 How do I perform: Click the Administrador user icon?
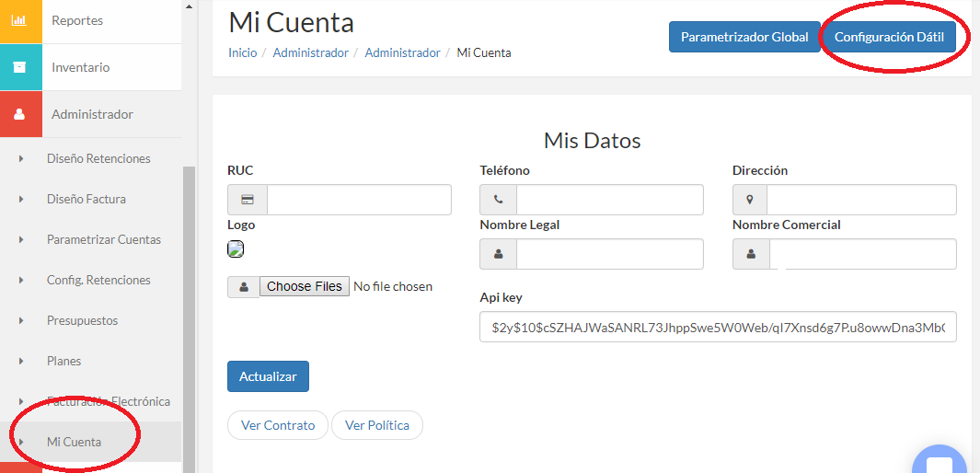point(19,114)
